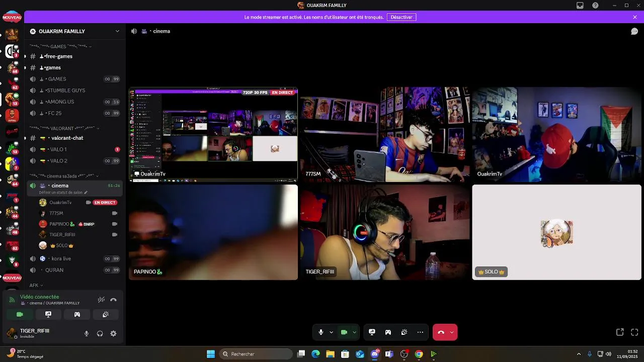Click TIGER_RIFIII avatar in the user panel

(x=11, y=333)
